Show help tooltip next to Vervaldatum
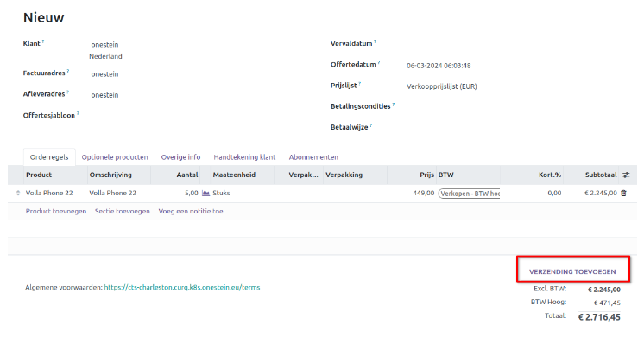The image size is (644, 344). 375,41
